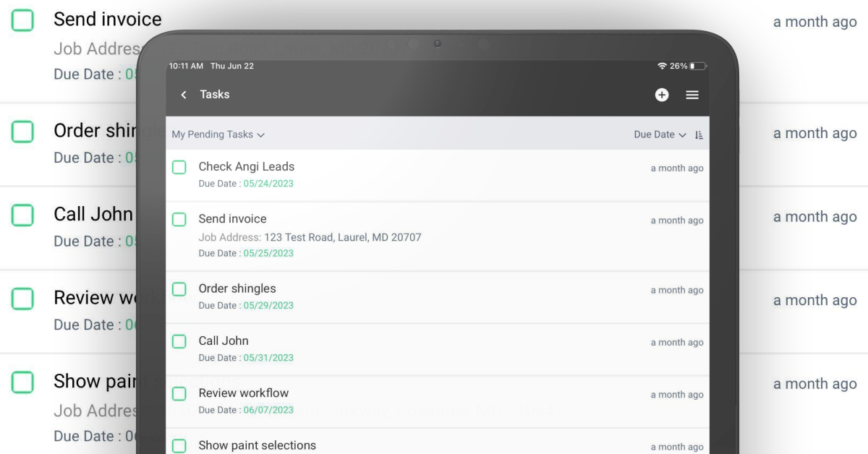Screen dimensions: 868x454
Task: Open the hamburger menu in the top bar
Action: pyautogui.click(x=692, y=95)
